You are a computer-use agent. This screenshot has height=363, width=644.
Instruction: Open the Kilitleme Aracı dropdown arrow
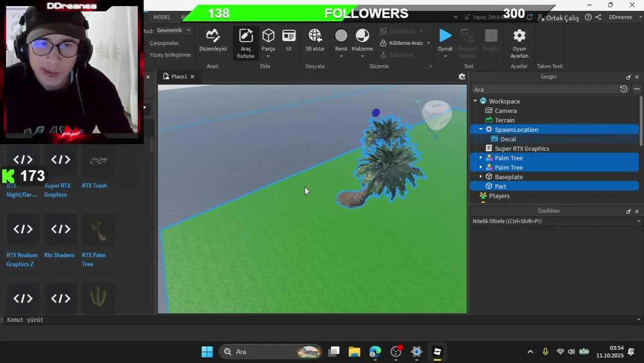point(428,43)
